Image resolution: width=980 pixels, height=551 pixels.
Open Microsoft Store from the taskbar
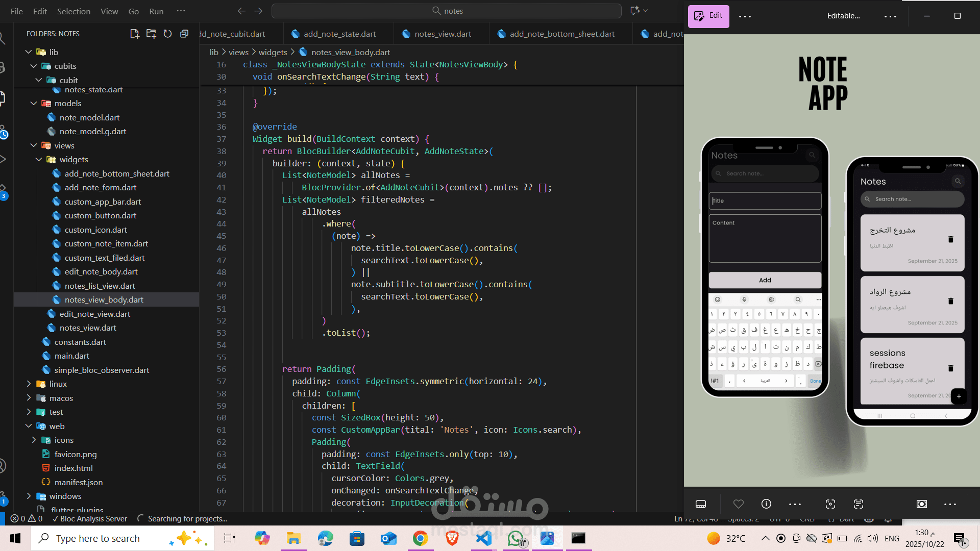click(357, 538)
